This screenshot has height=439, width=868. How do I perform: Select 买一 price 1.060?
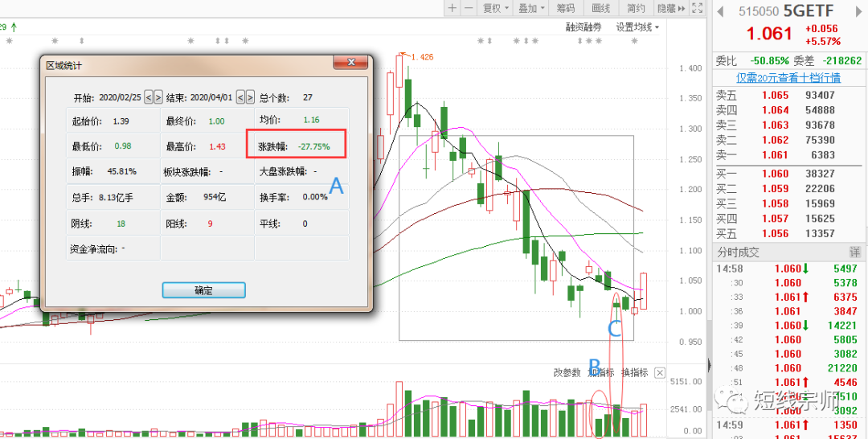click(775, 174)
